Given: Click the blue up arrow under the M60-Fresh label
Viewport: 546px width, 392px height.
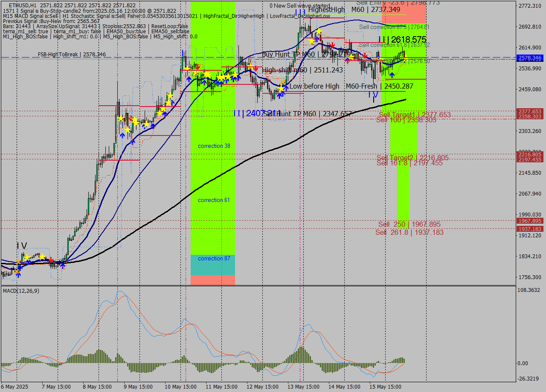Looking at the screenshot, I should [x=392, y=75].
